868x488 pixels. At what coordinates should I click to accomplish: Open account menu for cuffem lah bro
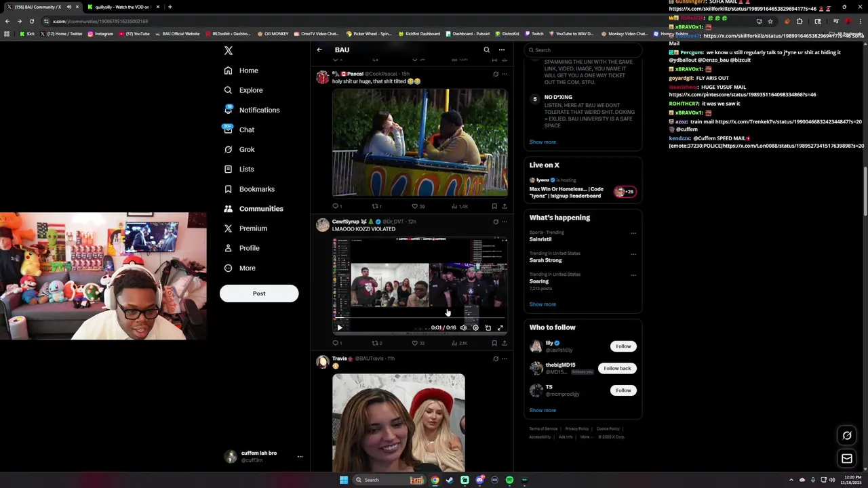pyautogui.click(x=263, y=456)
